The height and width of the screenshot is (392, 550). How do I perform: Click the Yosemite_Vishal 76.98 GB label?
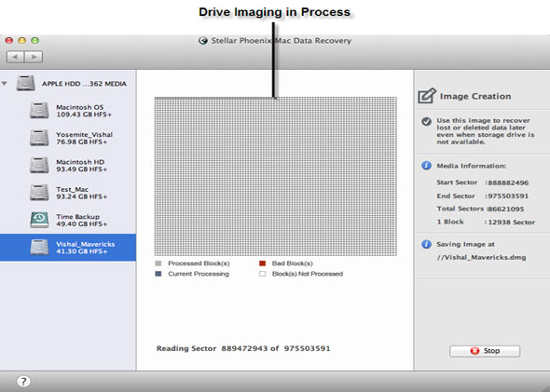(85, 138)
